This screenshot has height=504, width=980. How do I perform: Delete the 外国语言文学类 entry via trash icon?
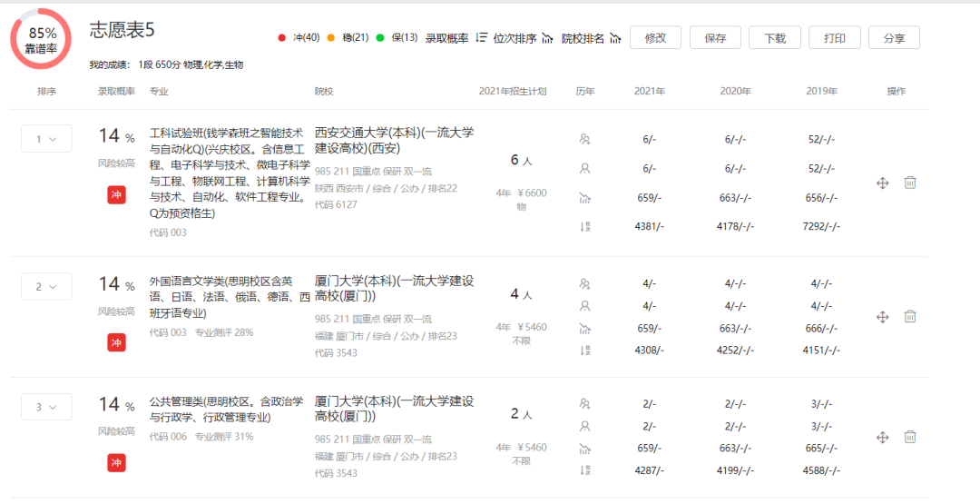tap(910, 316)
